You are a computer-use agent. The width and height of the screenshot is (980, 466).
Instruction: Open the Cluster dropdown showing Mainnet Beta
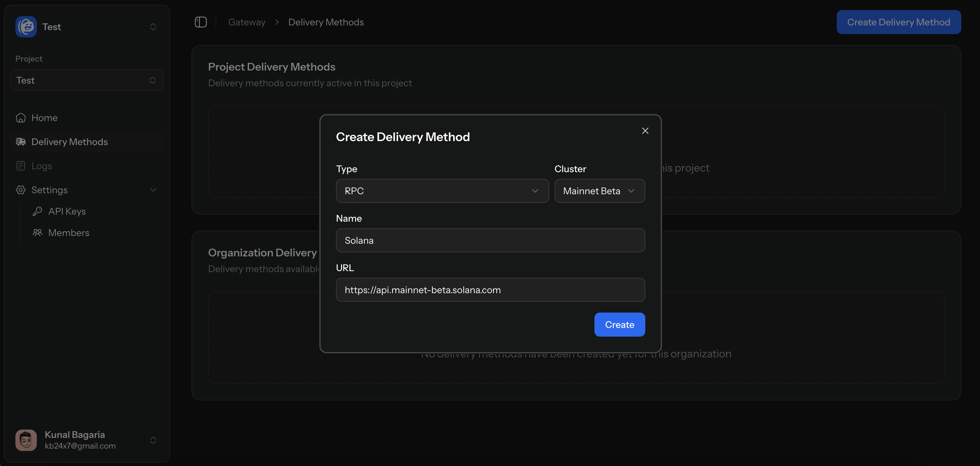click(599, 191)
